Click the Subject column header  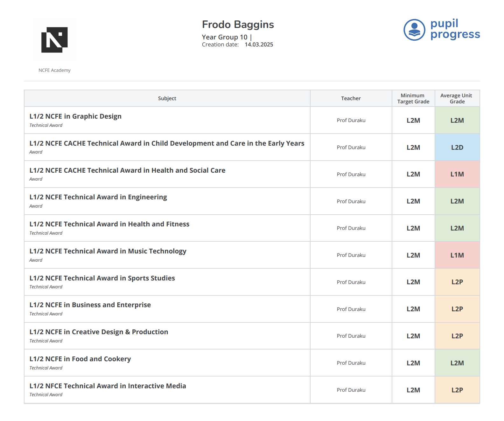(x=167, y=99)
